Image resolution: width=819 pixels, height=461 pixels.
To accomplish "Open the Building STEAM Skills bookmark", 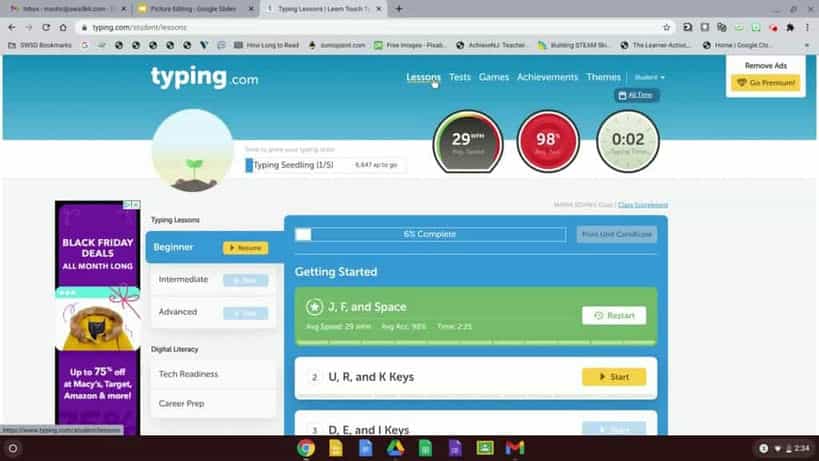I will [574, 45].
